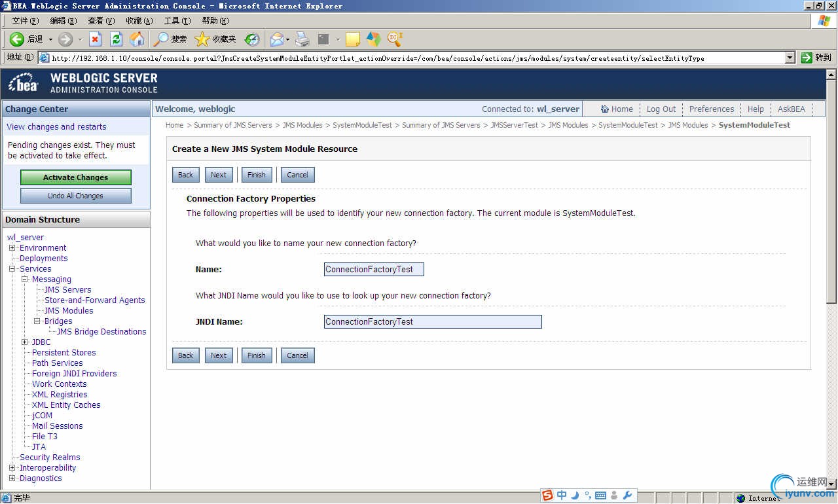Click the IME wrench settings icon
This screenshot has height=504, width=838.
[627, 495]
